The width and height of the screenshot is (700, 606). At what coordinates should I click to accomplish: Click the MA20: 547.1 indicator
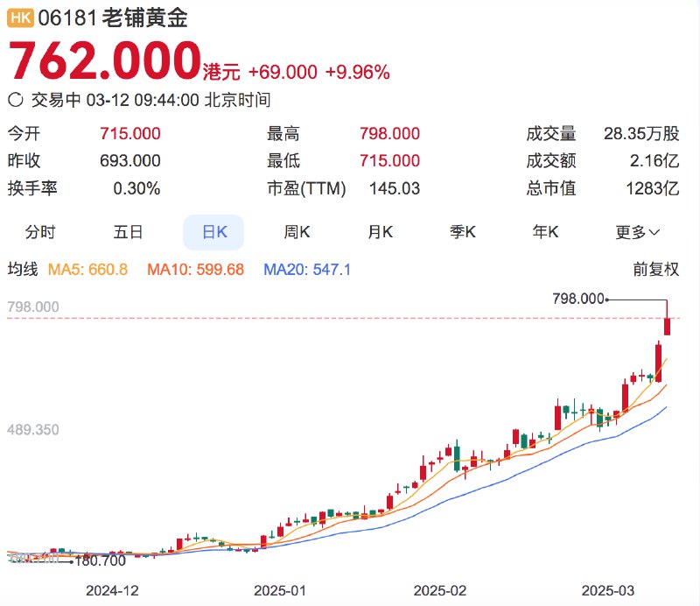307,270
